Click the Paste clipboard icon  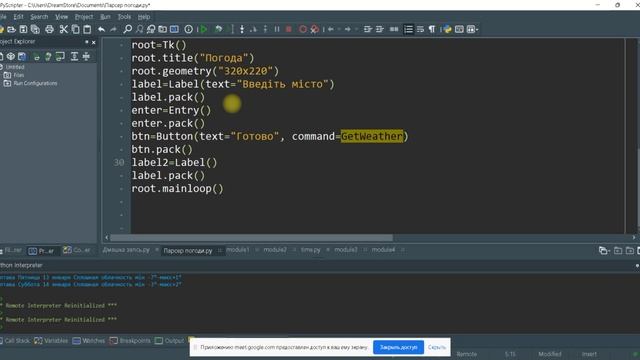pos(87,29)
